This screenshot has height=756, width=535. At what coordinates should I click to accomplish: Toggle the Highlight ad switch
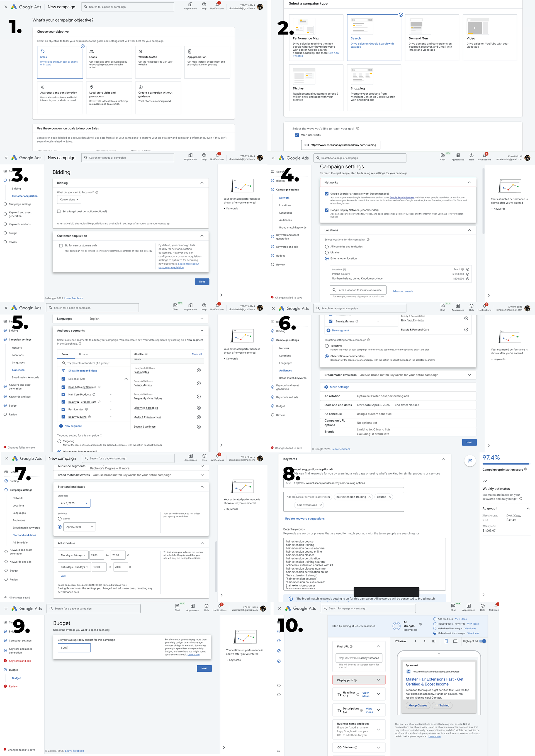[x=483, y=641]
